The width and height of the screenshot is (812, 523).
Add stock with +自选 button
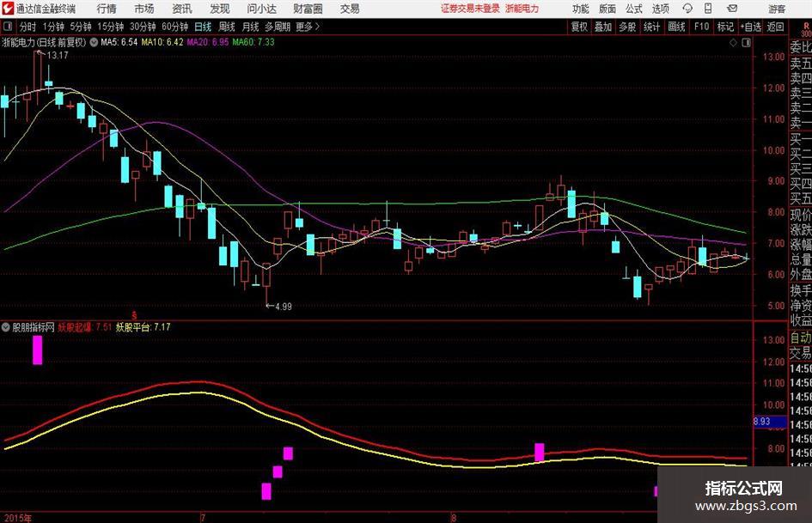coord(750,27)
